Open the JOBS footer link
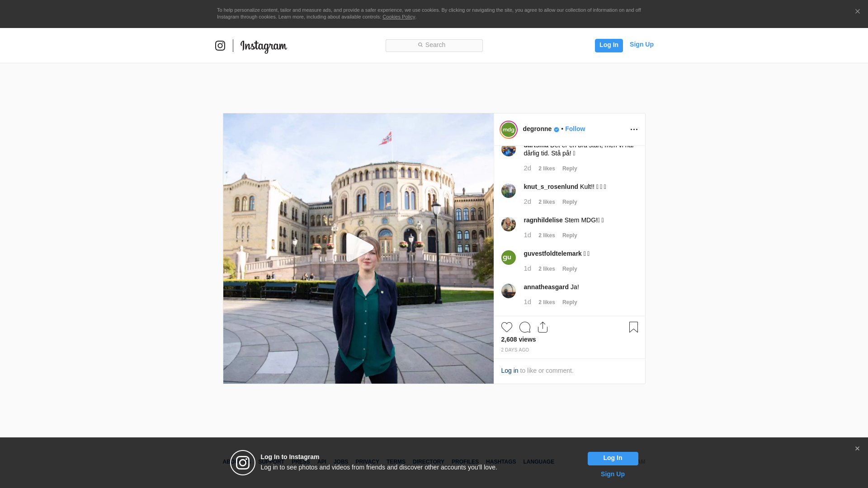 (341, 462)
